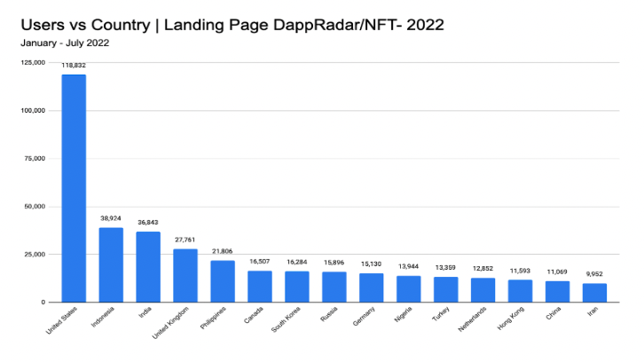Select the Nigeria bar
This screenshot has height=362, width=644.
click(x=409, y=289)
